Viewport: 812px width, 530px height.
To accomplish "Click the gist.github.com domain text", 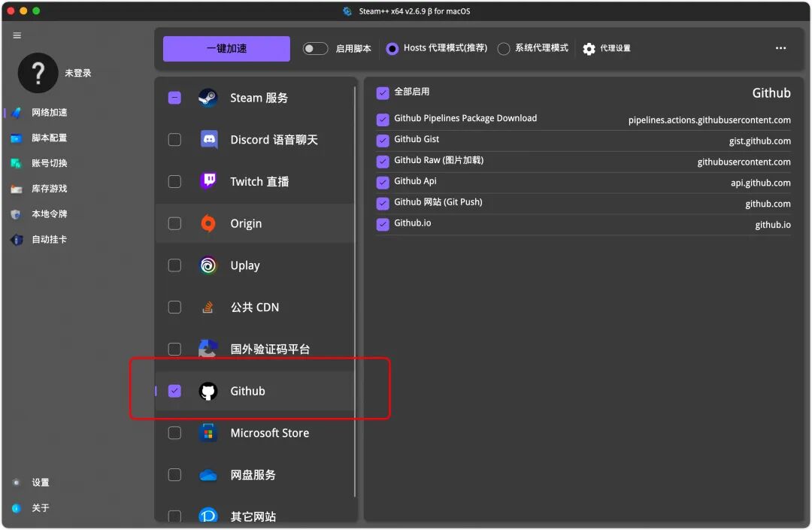I will point(759,141).
